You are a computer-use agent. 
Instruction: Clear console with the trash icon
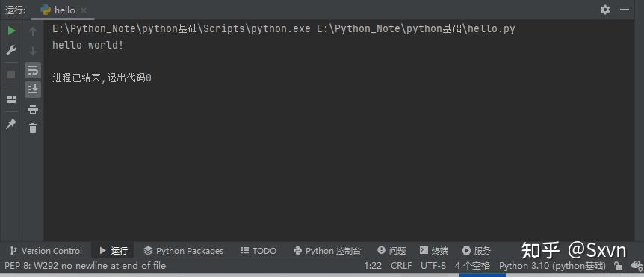point(33,128)
